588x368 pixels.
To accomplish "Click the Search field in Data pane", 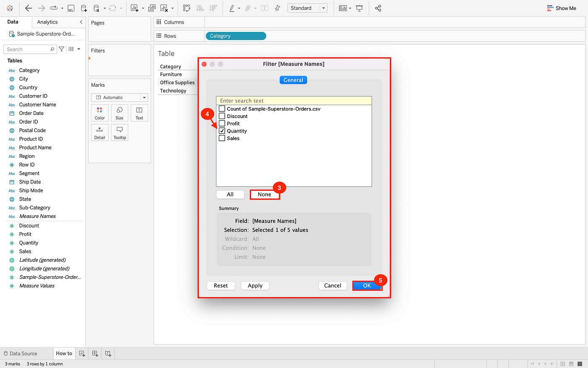I will [30, 49].
